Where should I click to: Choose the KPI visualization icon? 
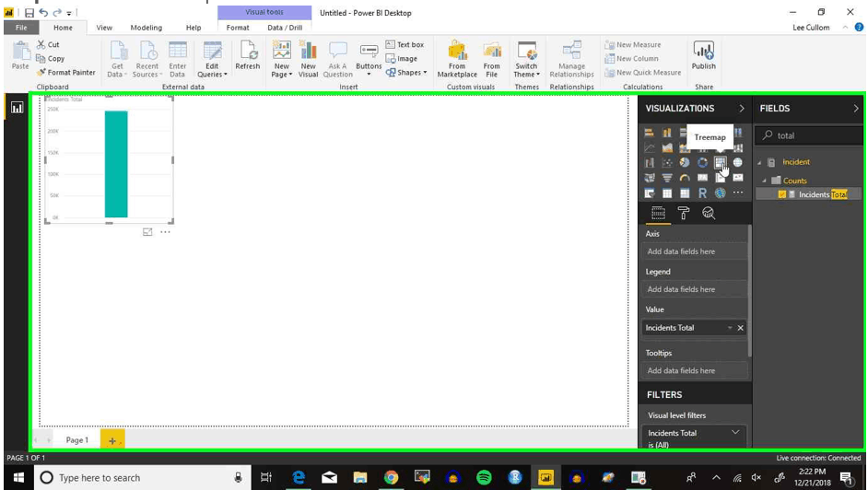(738, 178)
